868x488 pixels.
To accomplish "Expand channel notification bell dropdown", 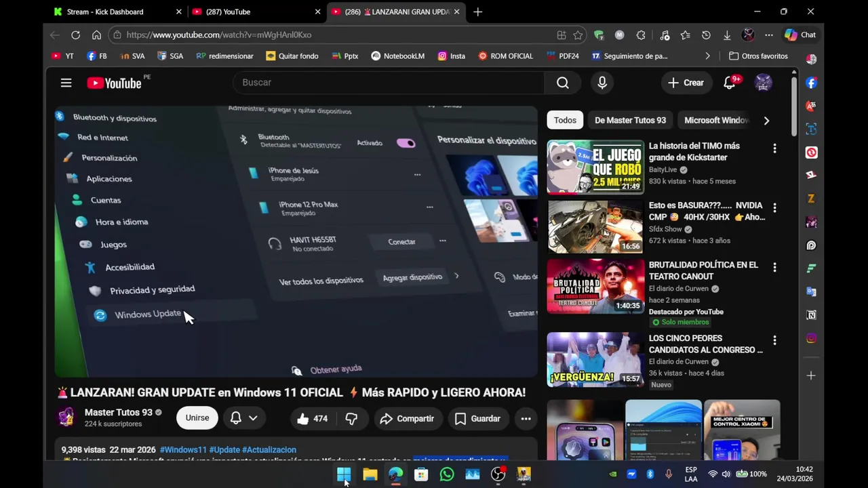I will 243,418.
